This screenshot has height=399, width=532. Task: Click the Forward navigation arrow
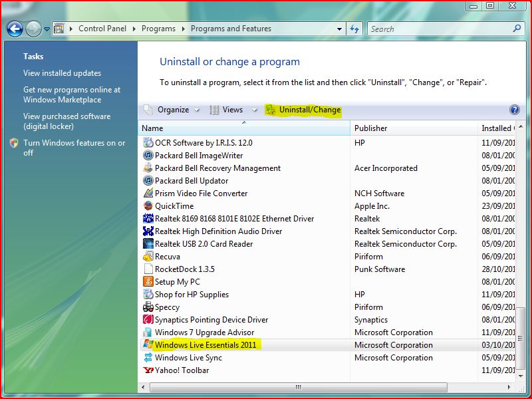(x=33, y=29)
